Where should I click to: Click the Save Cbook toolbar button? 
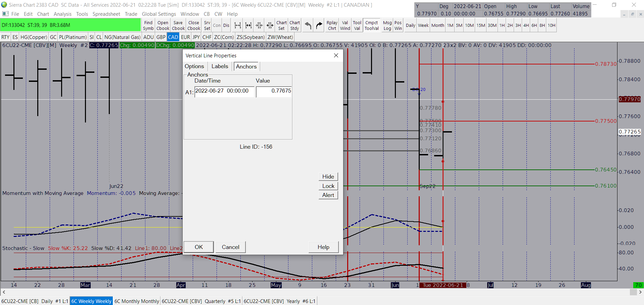(x=178, y=26)
